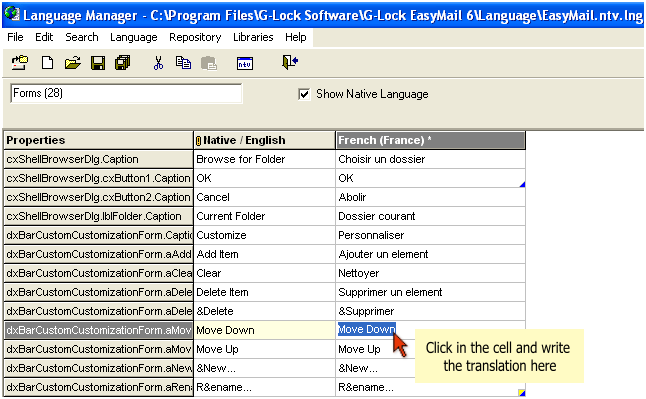Image resolution: width=646 pixels, height=399 pixels.
Task: Click the native cell "Add Item"
Action: point(264,254)
